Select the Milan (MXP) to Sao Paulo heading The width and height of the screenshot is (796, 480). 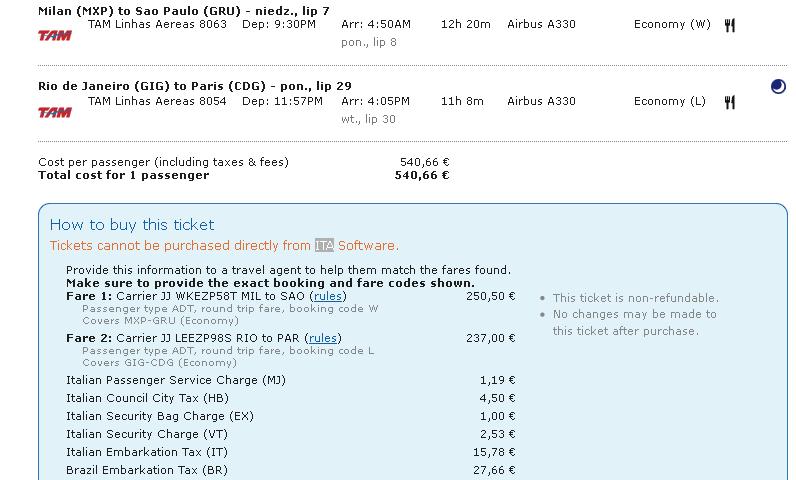184,11
